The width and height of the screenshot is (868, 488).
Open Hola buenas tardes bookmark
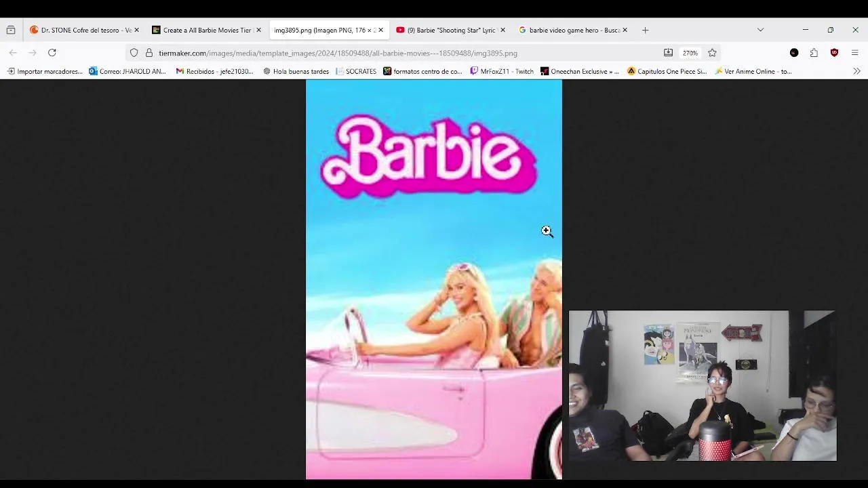coord(296,71)
